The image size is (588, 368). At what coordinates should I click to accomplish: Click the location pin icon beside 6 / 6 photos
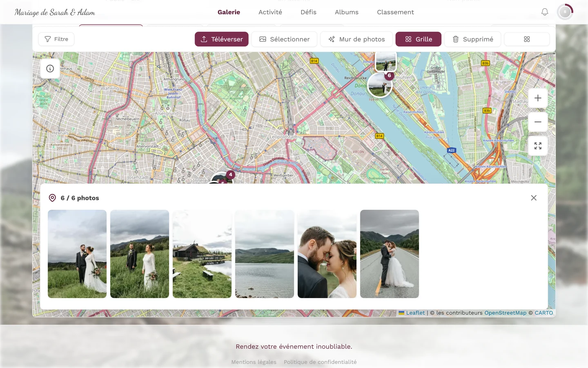click(x=52, y=198)
